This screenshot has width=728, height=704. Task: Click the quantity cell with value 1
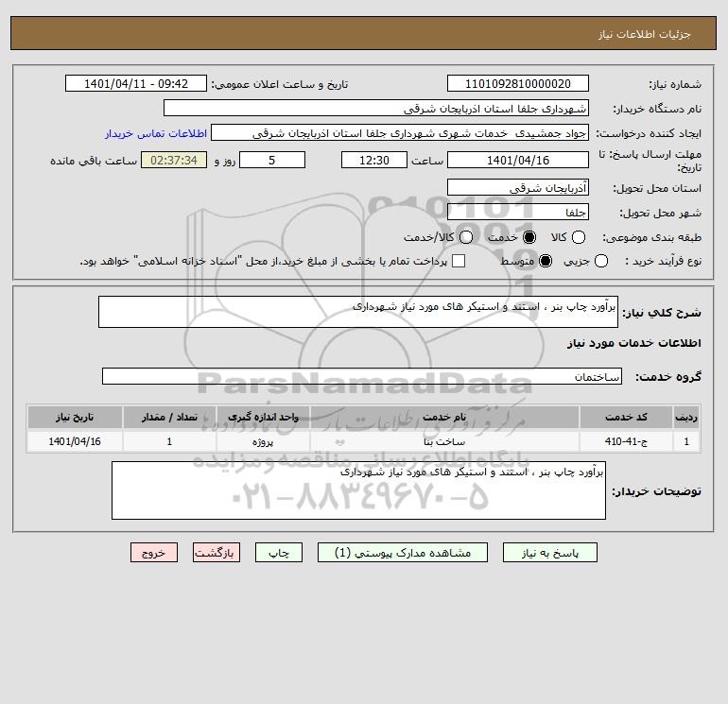point(169,441)
